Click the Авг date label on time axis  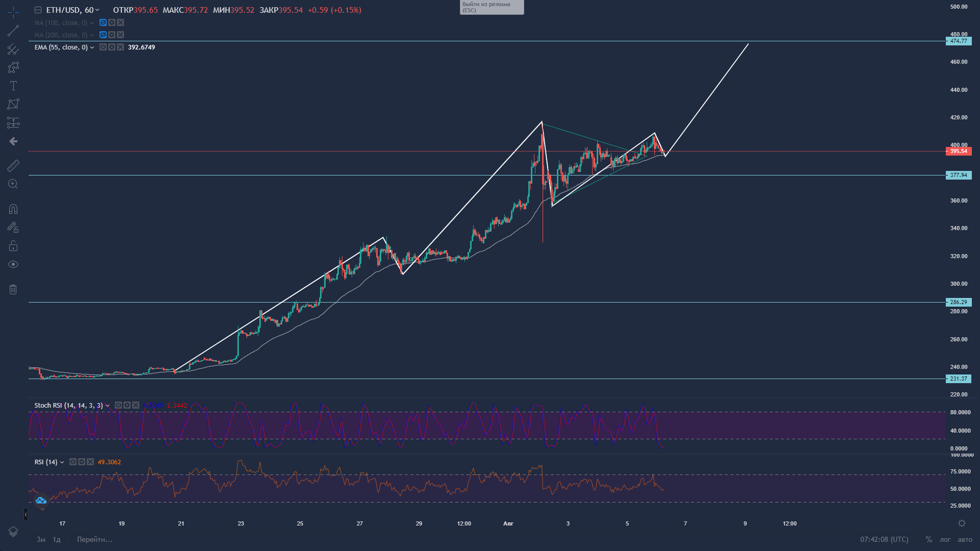click(508, 523)
